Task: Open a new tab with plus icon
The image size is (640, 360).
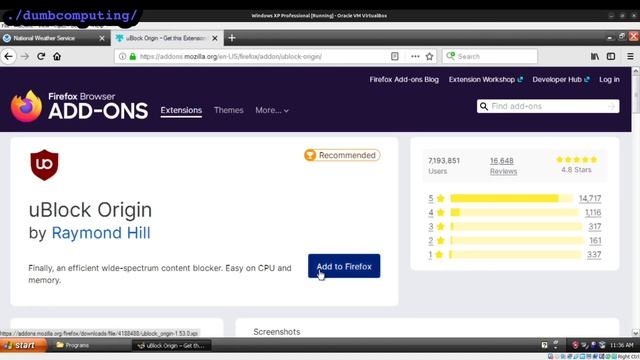Action: pos(232,38)
